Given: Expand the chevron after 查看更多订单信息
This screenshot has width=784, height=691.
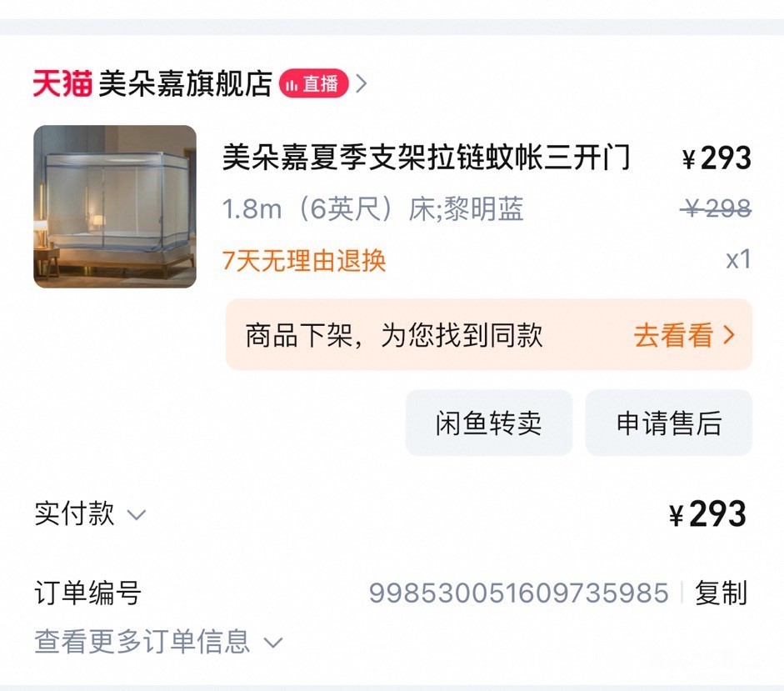Looking at the screenshot, I should (273, 643).
